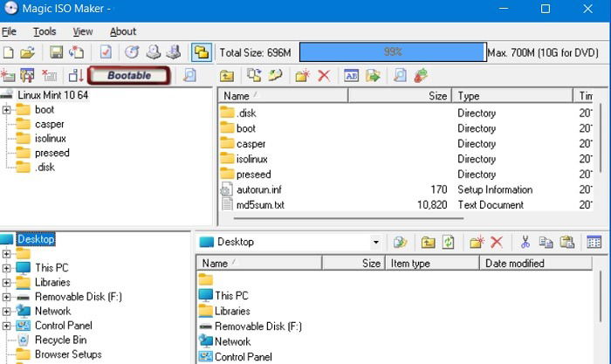Click the vertical scrollbar of the ISO list
Screen dimensions: 611x364
click(601, 138)
